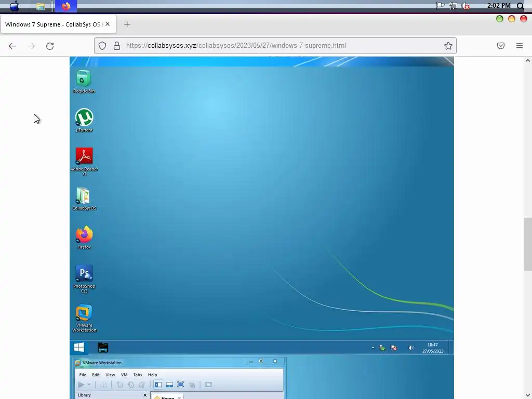Viewport: 532px width, 399px height.
Task: Show site security lock information
Action: click(117, 46)
